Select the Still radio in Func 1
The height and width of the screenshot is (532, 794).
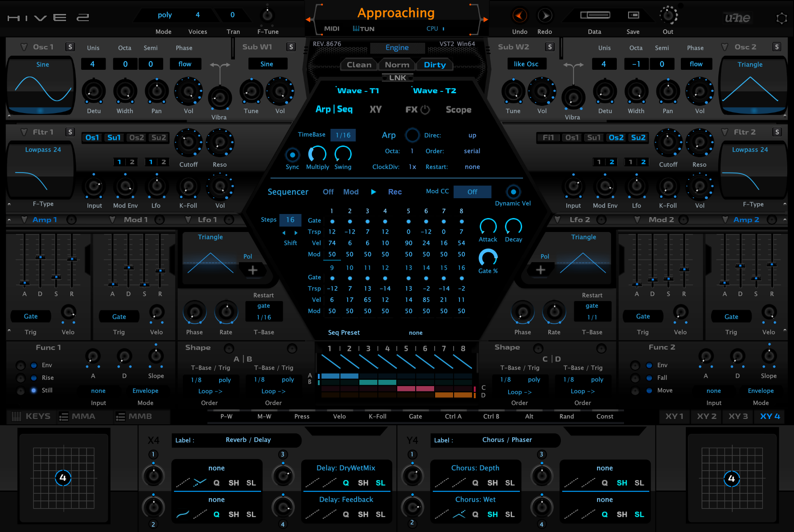[34, 390]
